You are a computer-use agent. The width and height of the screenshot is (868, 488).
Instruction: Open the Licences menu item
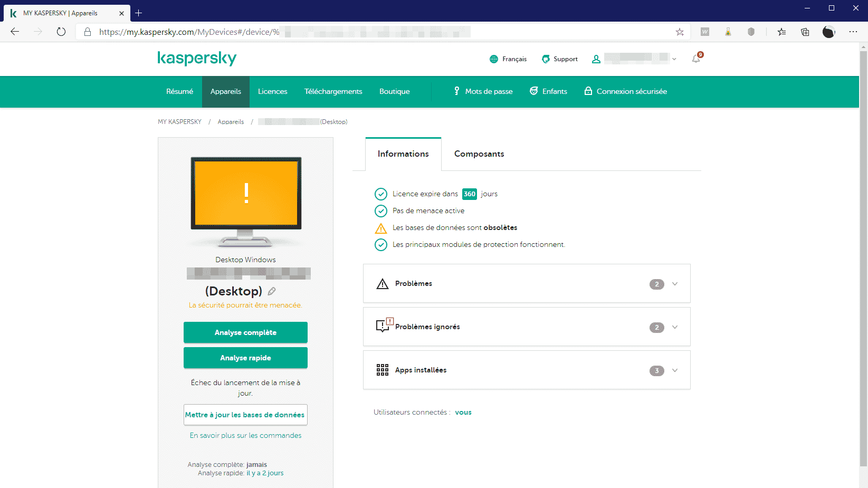coord(272,92)
